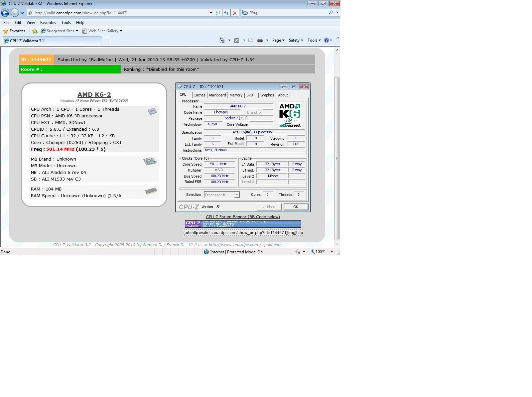Toggle Compatibility View icon in address bar

tap(218, 13)
